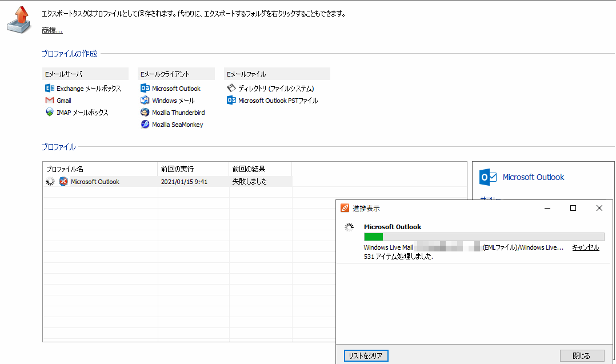Select IMAP メールボックス option
The height and width of the screenshot is (364, 616).
[82, 113]
